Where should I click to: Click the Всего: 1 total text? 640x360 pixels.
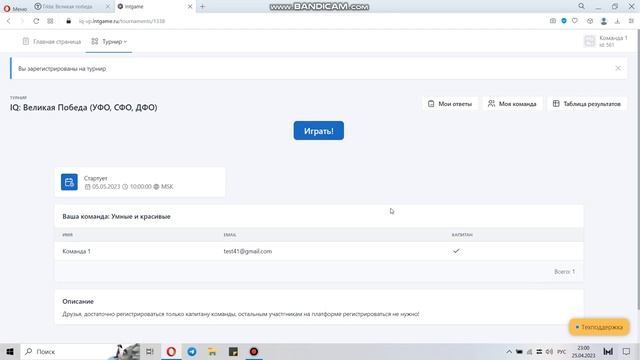564,271
